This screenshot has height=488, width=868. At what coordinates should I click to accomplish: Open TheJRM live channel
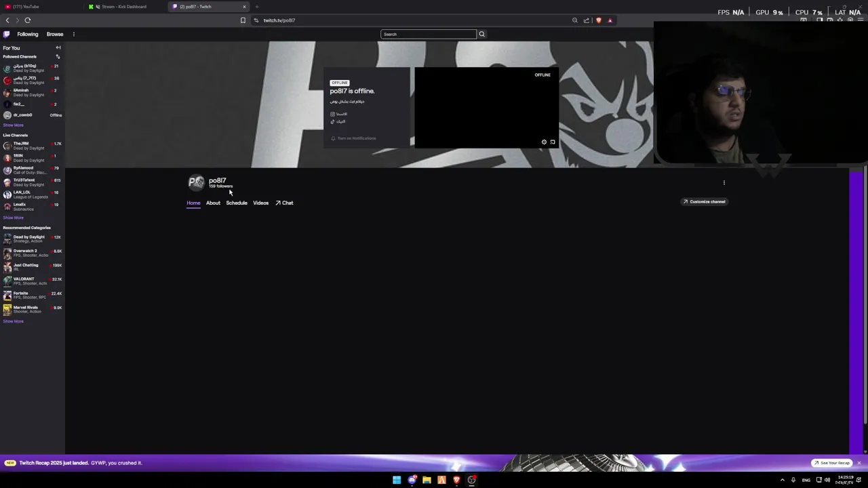click(32, 145)
